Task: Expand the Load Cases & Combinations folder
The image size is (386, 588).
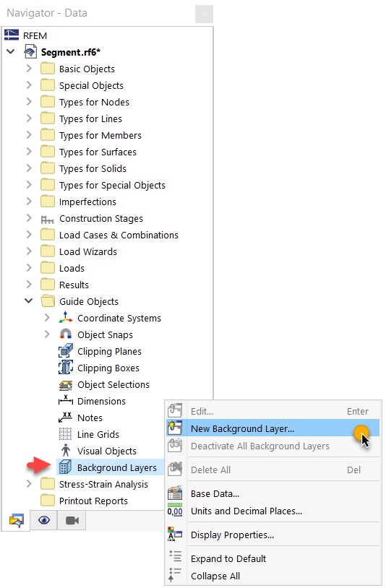Action: [29, 235]
